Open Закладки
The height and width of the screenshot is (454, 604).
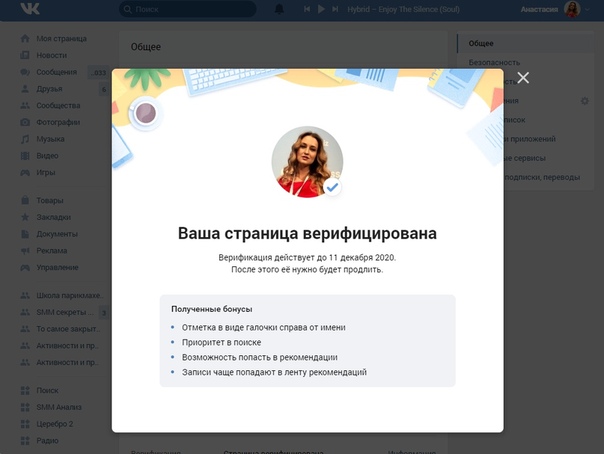click(54, 217)
